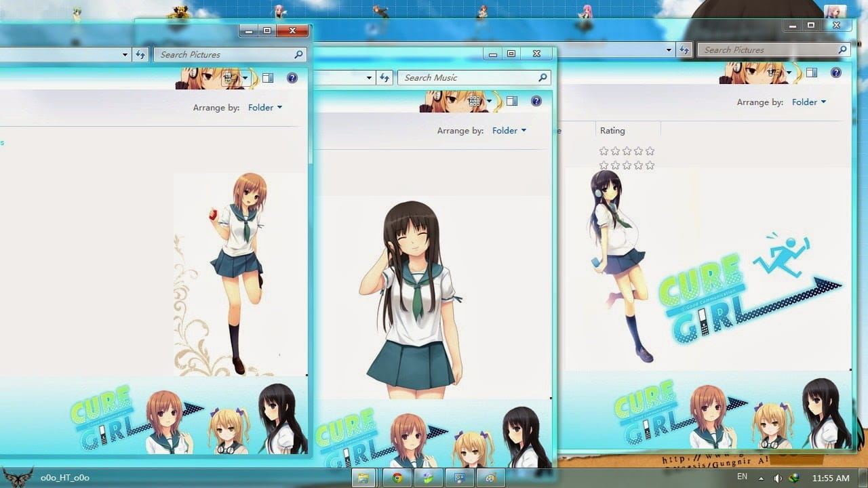This screenshot has height=488, width=868.
Task: Click the EN language indicator in the tray
Action: (742, 477)
